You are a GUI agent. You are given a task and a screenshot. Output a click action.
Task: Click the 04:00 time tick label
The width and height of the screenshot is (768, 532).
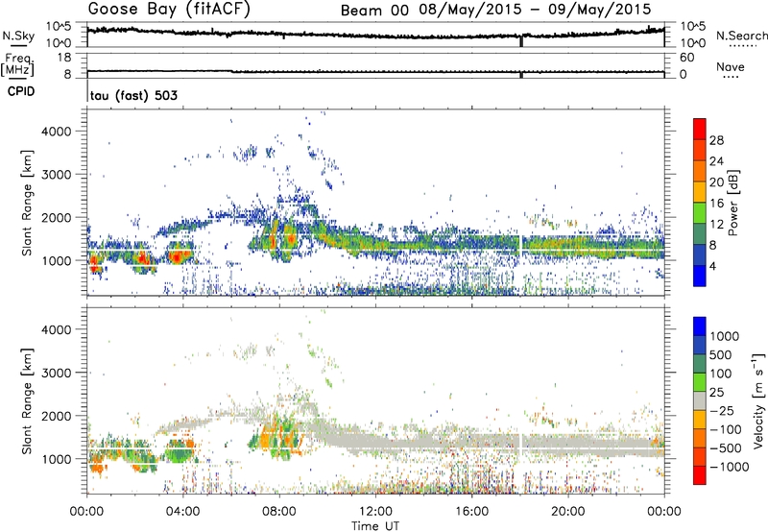click(183, 512)
